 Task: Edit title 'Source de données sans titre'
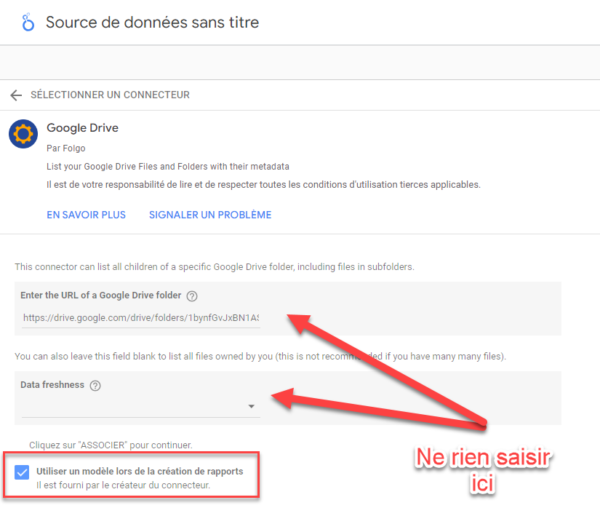tap(152, 22)
